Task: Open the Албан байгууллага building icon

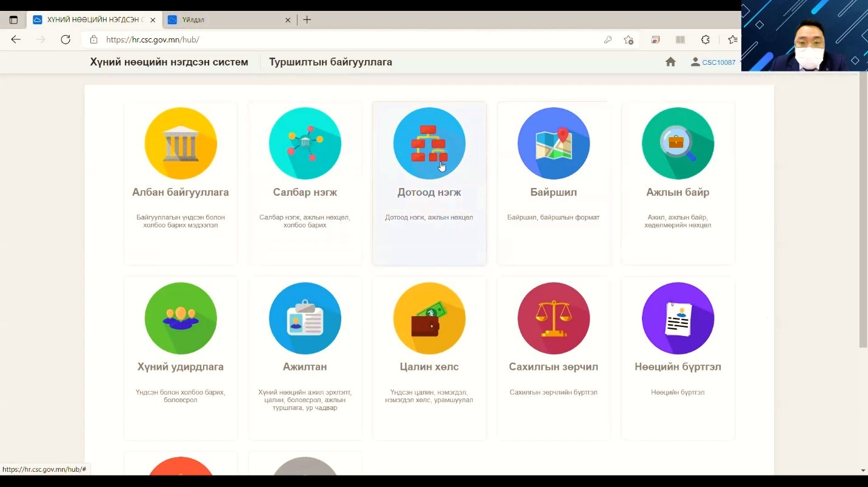Action: (x=181, y=144)
